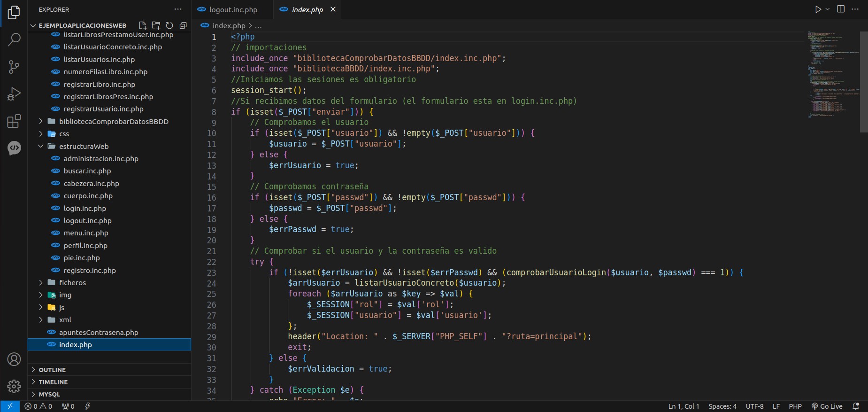This screenshot has width=868, height=412.
Task: Open the Search view
Action: (14, 39)
